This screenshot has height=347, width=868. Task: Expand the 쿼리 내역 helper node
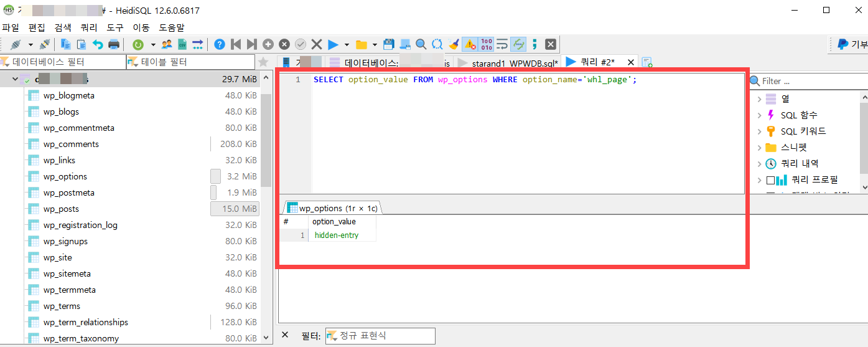coord(759,164)
